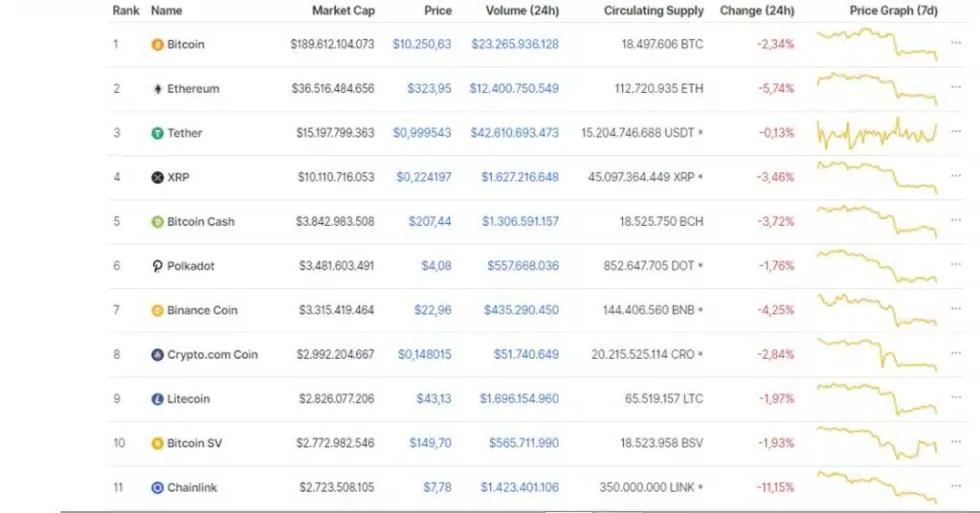
Task: Click the black XRP logo icon
Action: pos(158,177)
